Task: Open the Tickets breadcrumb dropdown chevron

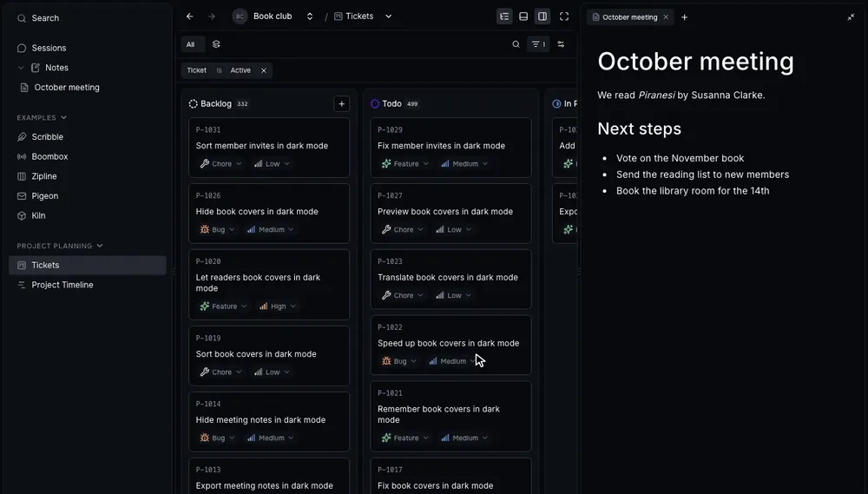Action: 389,16
